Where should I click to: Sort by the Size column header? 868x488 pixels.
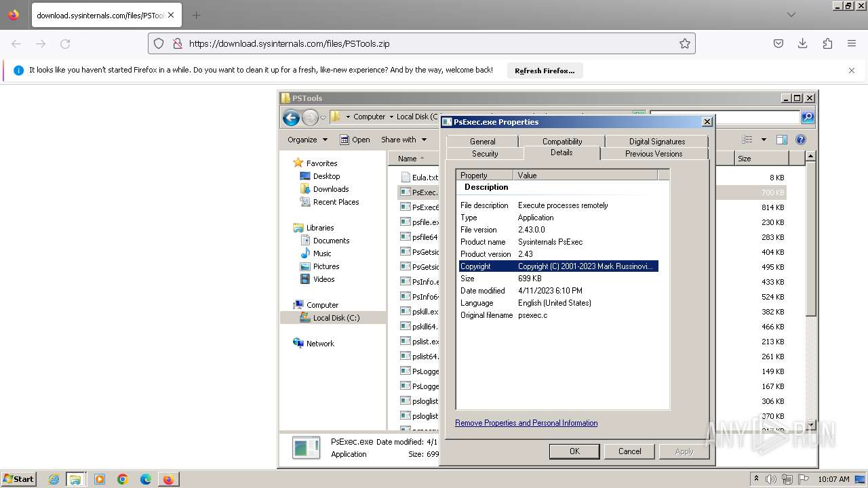[761, 159]
